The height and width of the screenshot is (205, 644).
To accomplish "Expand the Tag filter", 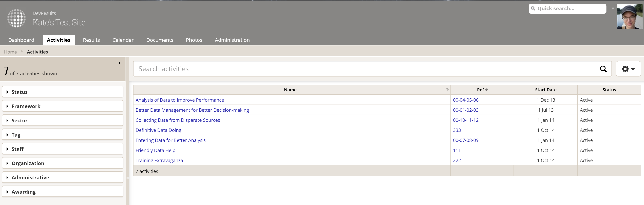I will pyautogui.click(x=63, y=134).
